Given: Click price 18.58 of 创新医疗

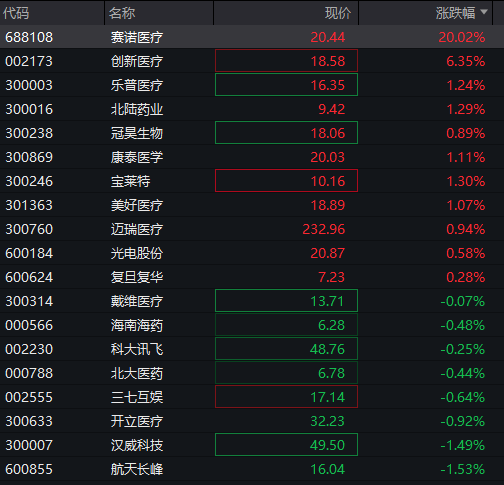Looking at the screenshot, I should [x=328, y=61].
